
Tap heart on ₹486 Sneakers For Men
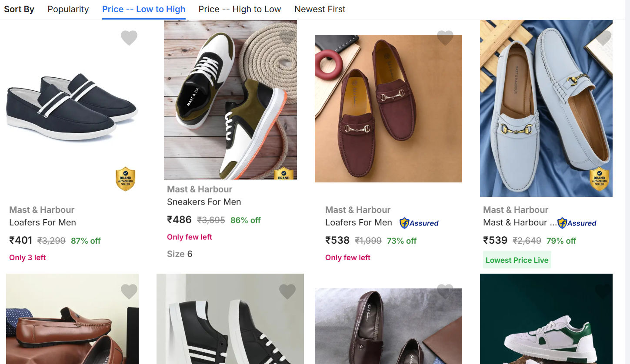(x=287, y=38)
